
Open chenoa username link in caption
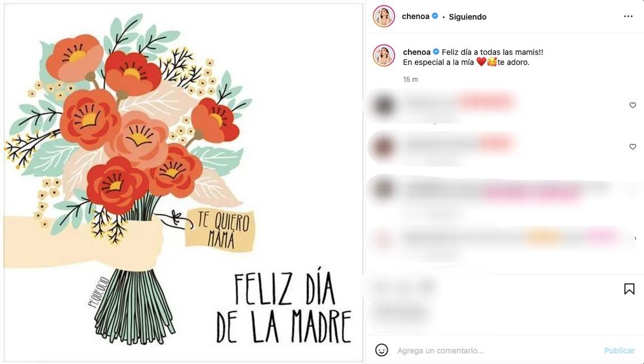(x=416, y=52)
